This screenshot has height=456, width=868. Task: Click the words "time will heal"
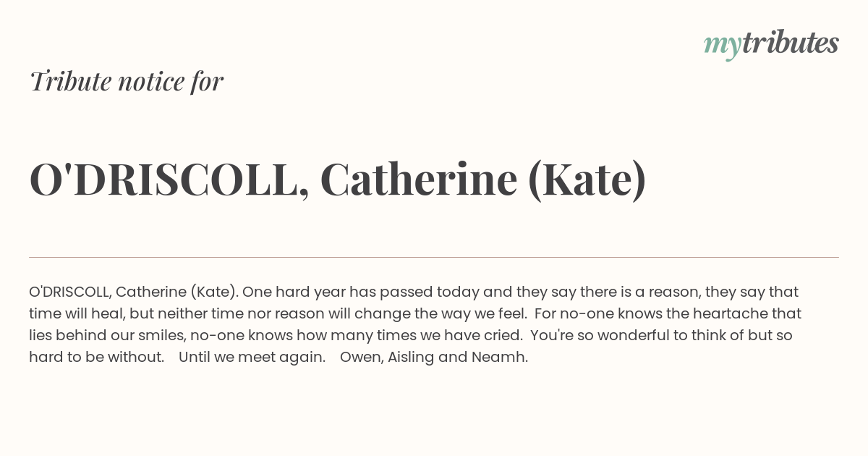click(76, 314)
